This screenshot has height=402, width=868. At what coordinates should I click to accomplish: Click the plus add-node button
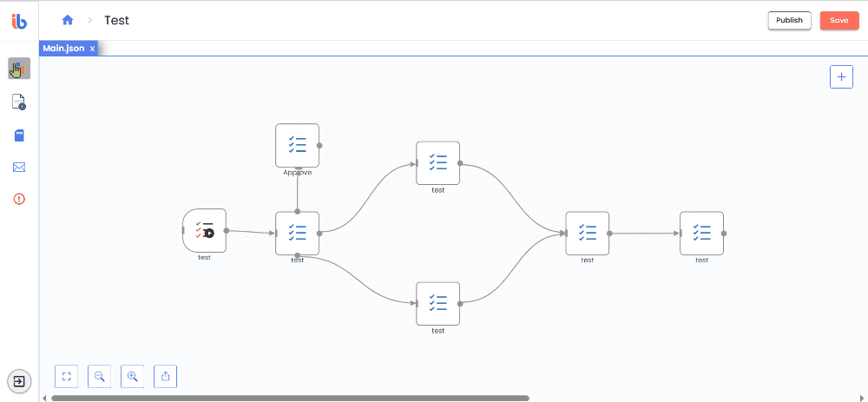click(x=841, y=76)
